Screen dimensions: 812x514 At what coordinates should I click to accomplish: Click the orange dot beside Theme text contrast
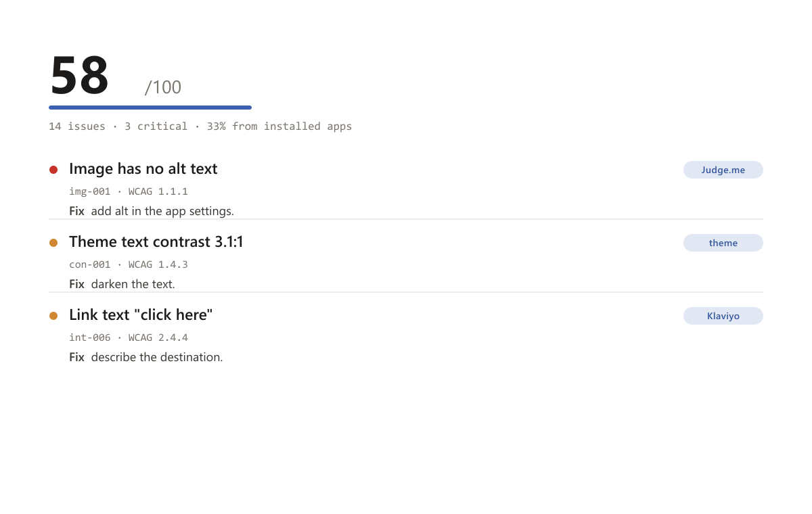(x=53, y=243)
